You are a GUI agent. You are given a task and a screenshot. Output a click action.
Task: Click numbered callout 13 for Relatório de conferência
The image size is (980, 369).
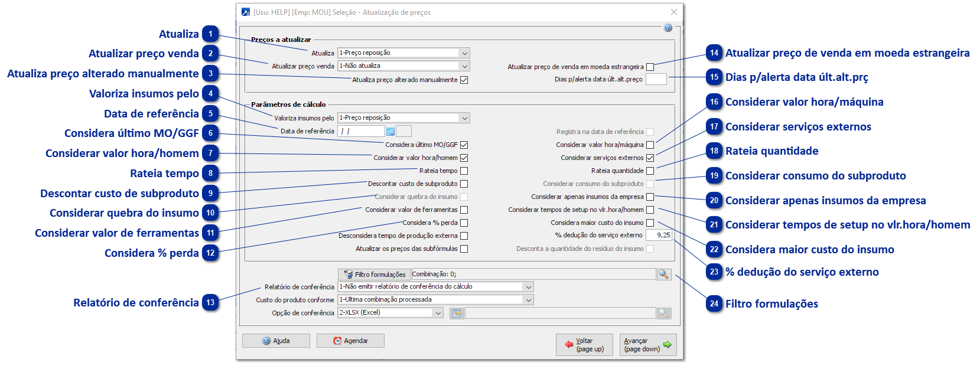[x=210, y=303]
